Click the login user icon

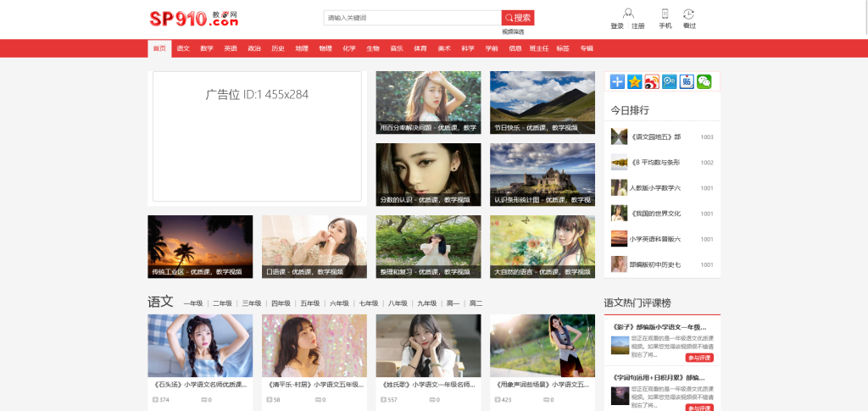point(627,14)
